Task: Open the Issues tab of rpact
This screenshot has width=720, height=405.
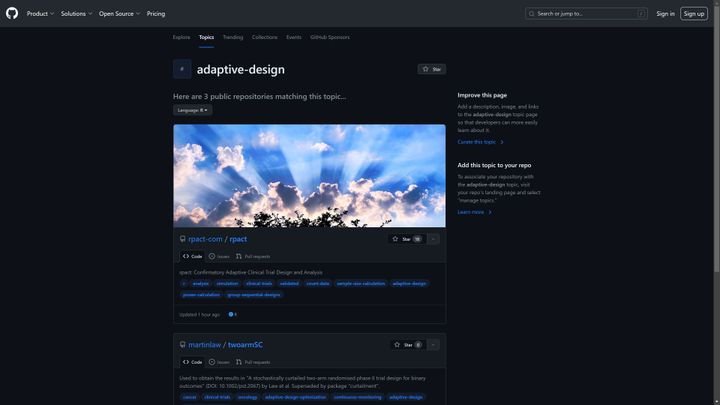Action: click(x=219, y=256)
